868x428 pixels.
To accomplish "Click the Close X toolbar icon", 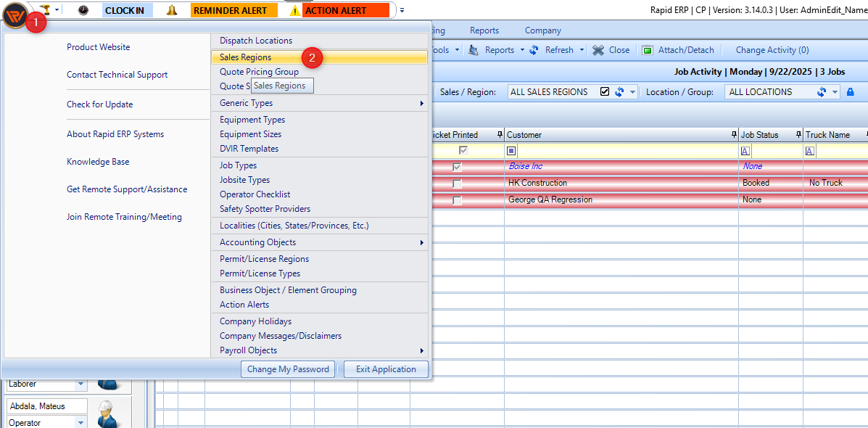I will point(598,50).
